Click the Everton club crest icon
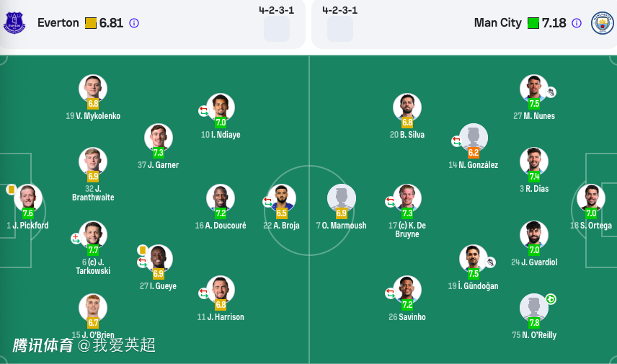Screen dimensions: 617x364 point(14,23)
